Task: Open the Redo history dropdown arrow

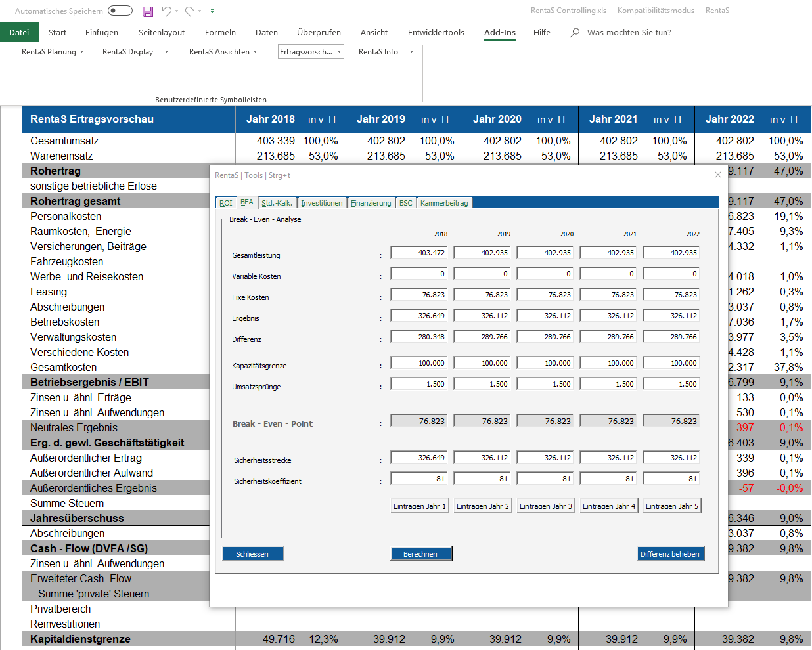Action: coord(200,11)
